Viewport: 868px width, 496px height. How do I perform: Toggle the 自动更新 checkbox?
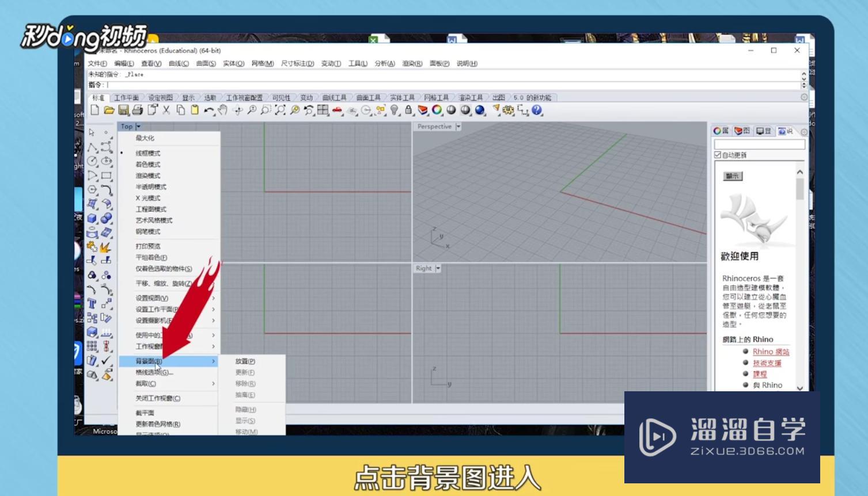(x=718, y=155)
